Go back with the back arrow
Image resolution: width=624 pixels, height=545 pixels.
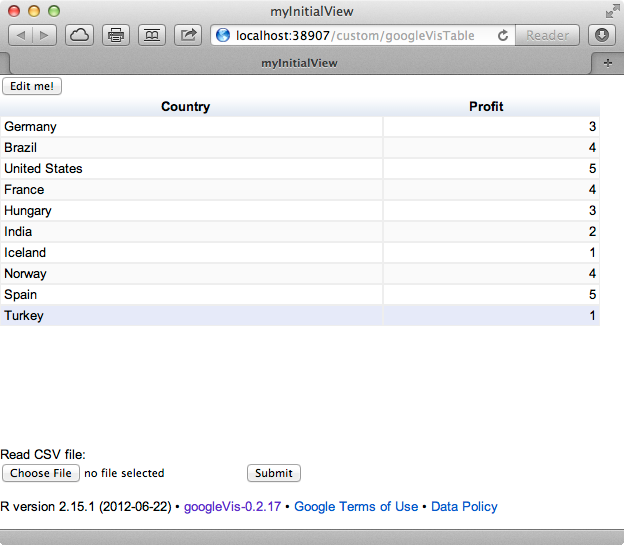(20, 35)
